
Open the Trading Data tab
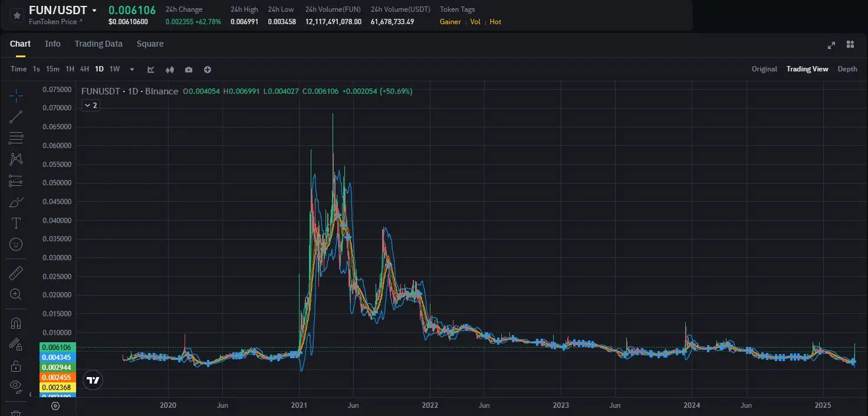pos(98,44)
